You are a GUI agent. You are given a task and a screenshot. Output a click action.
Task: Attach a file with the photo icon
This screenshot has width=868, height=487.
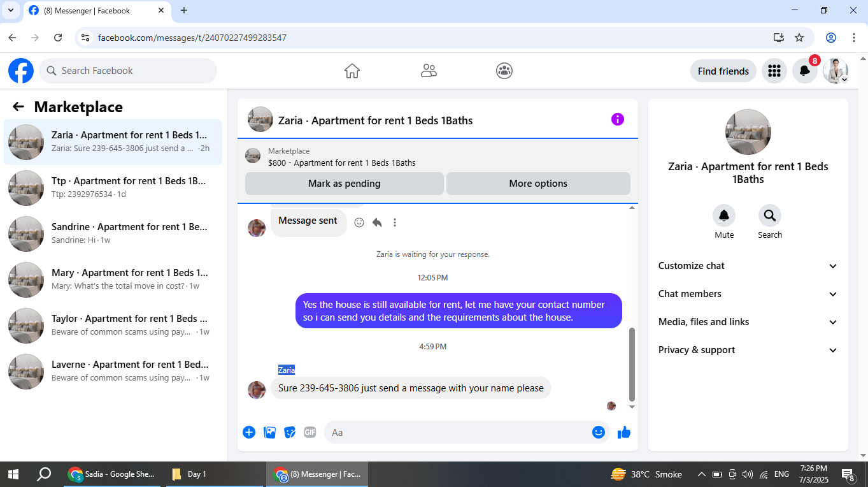[x=270, y=432]
